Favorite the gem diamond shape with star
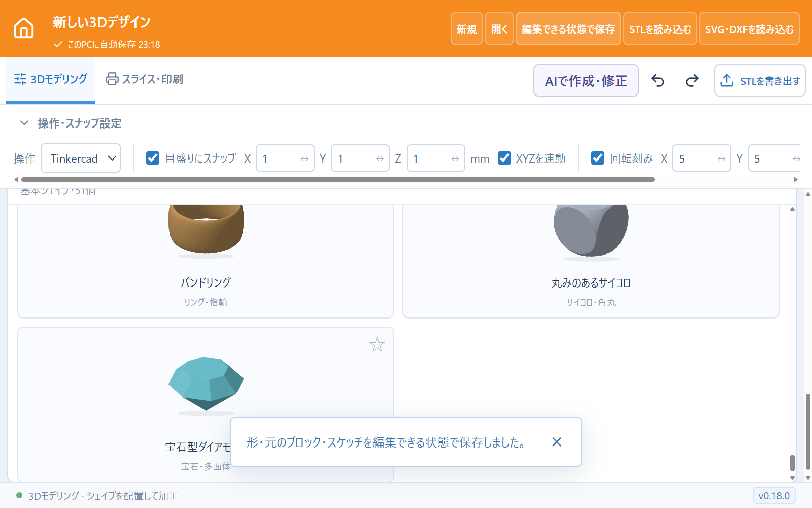Image resolution: width=812 pixels, height=508 pixels. 377,345
